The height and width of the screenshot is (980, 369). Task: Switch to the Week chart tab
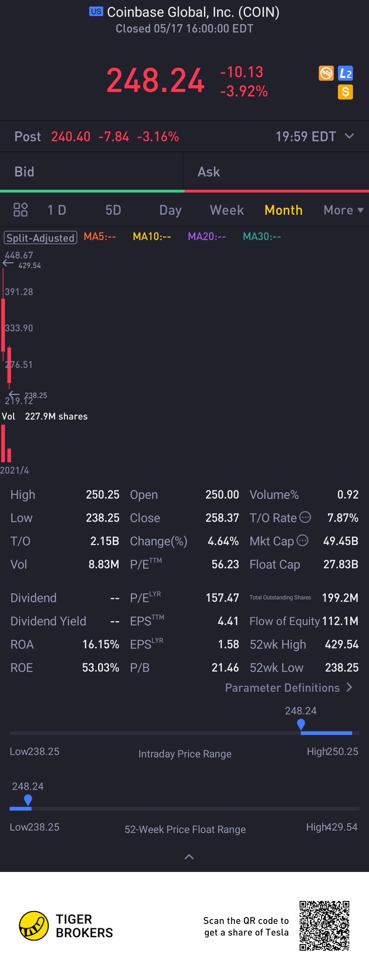point(227,210)
